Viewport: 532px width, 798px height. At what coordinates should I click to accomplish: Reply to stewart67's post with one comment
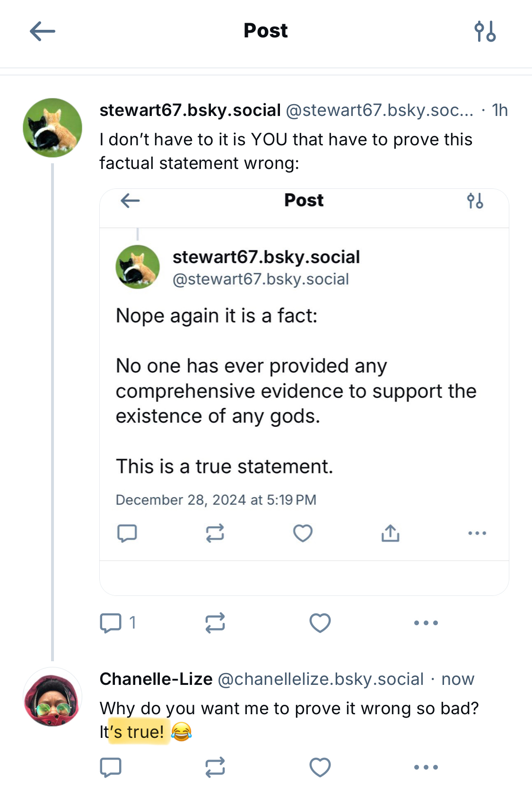click(111, 623)
